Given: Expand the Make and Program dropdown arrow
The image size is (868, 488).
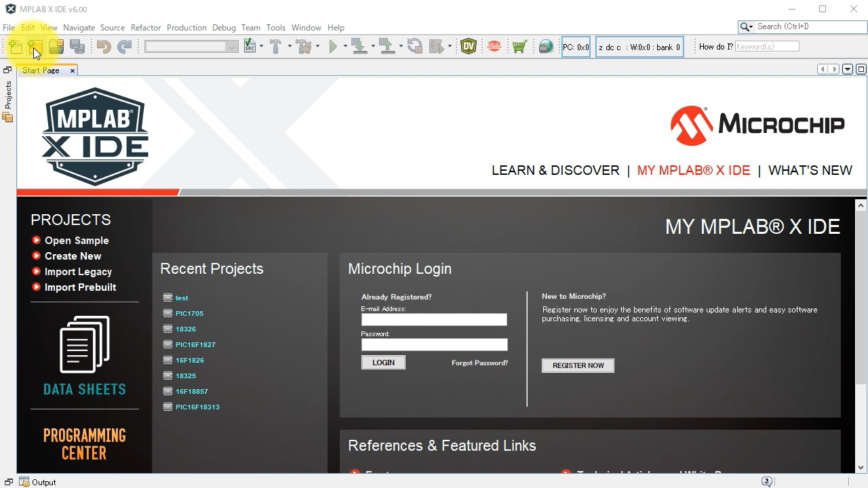Looking at the screenshot, I should click(x=372, y=46).
